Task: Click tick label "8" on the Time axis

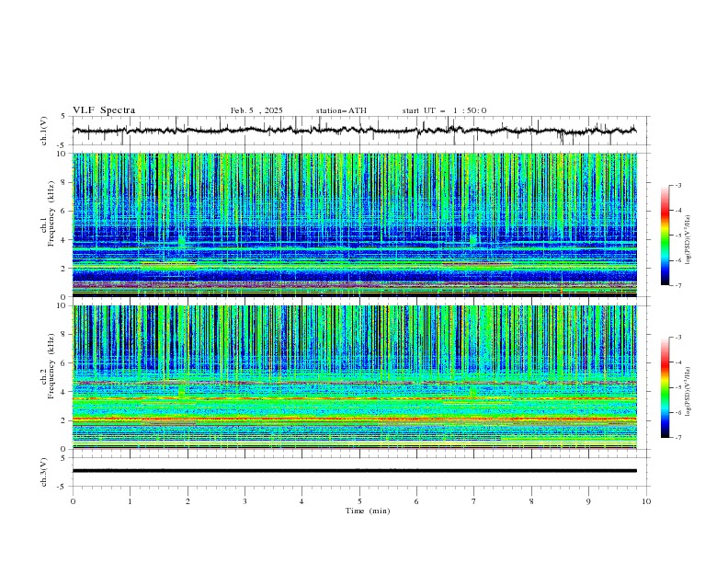Action: (531, 501)
